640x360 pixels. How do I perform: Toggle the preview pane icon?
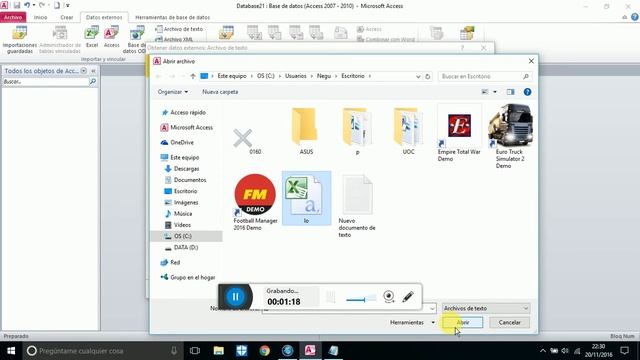(511, 92)
